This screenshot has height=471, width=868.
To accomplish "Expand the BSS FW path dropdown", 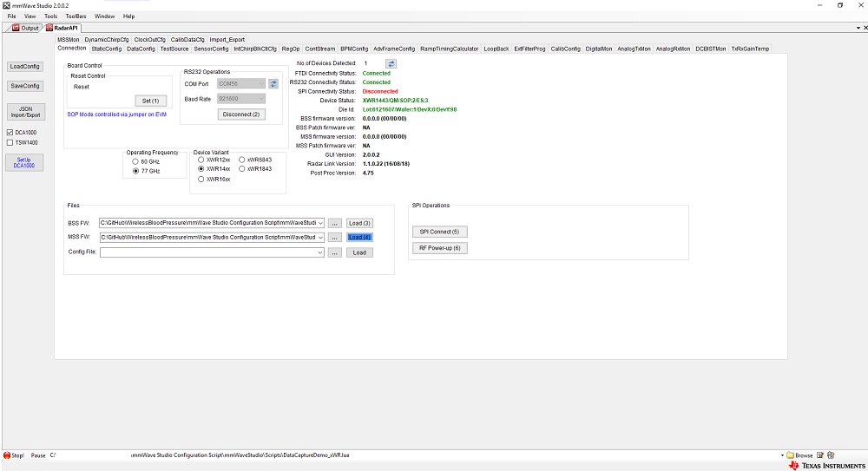I will point(320,223).
